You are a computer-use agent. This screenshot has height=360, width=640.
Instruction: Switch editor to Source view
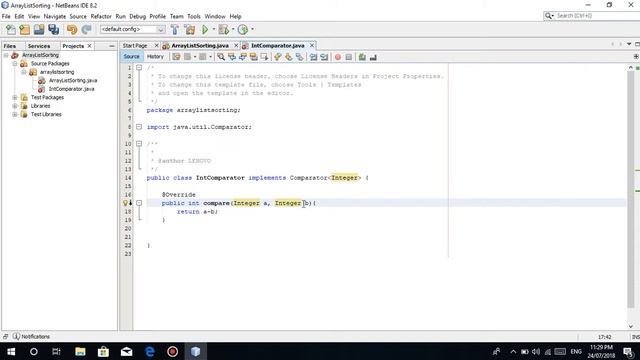[131, 57]
